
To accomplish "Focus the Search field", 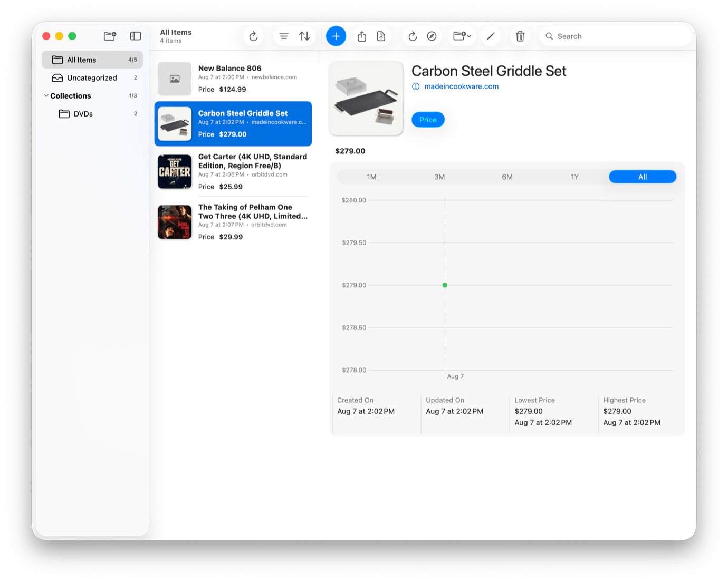I will point(615,36).
